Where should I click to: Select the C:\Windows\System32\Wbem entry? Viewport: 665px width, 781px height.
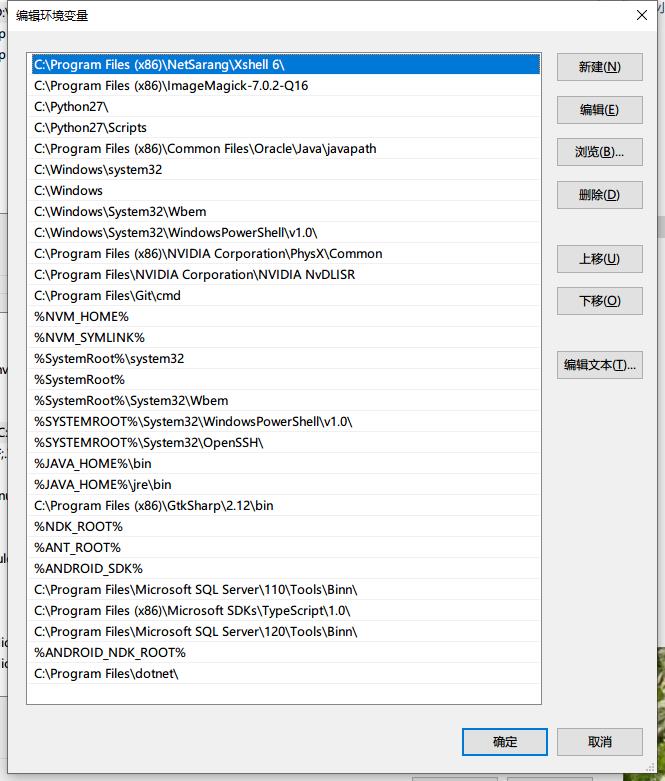tap(285, 212)
